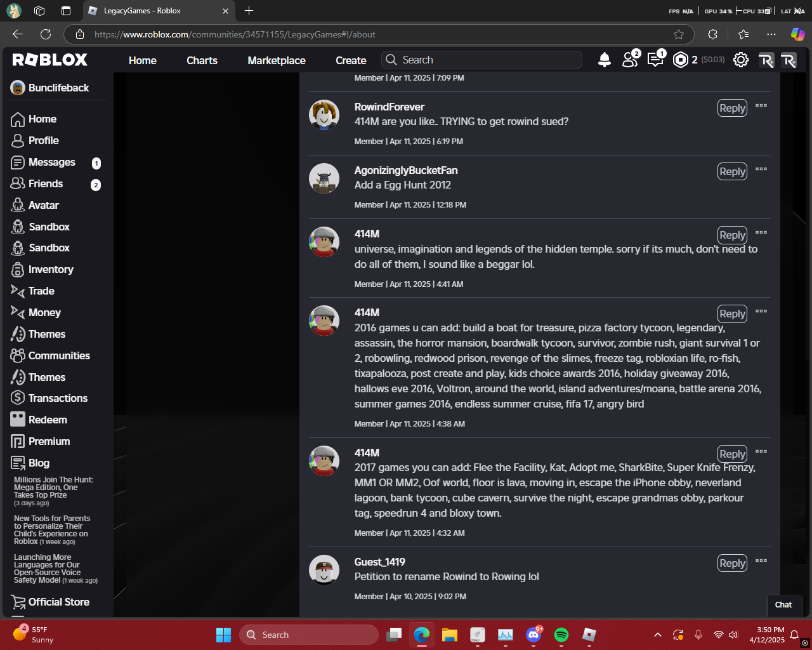The image size is (812, 650).
Task: Open the Windows Start menu
Action: [x=224, y=635]
